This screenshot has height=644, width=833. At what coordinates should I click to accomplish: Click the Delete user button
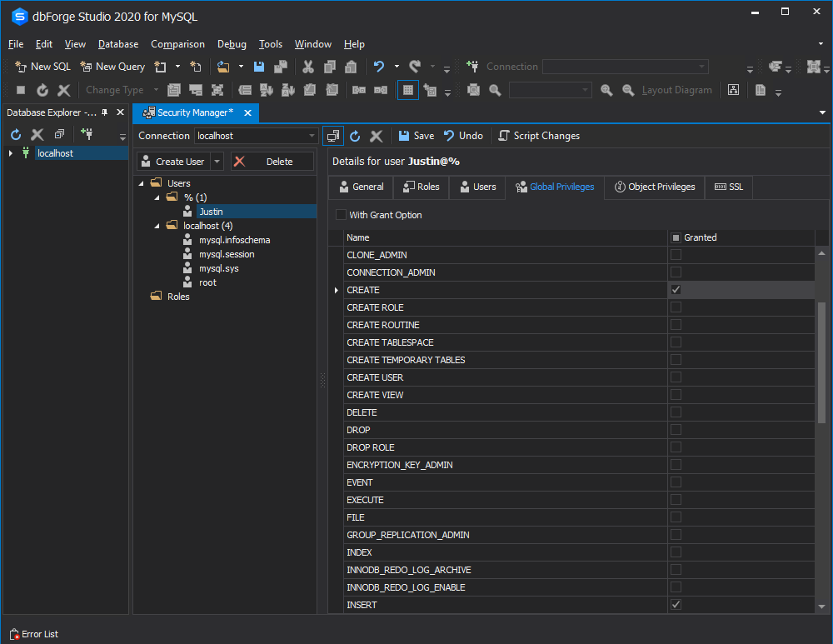pyautogui.click(x=272, y=162)
